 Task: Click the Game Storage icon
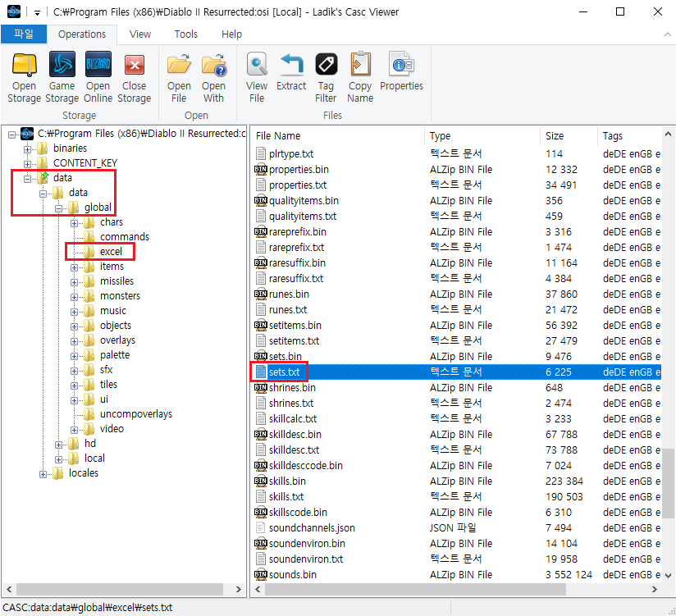(62, 65)
